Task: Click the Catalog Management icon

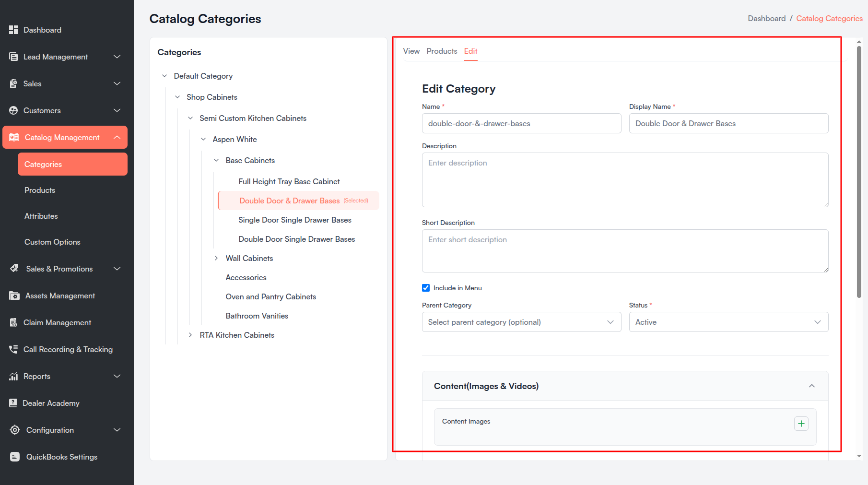Action: tap(14, 137)
